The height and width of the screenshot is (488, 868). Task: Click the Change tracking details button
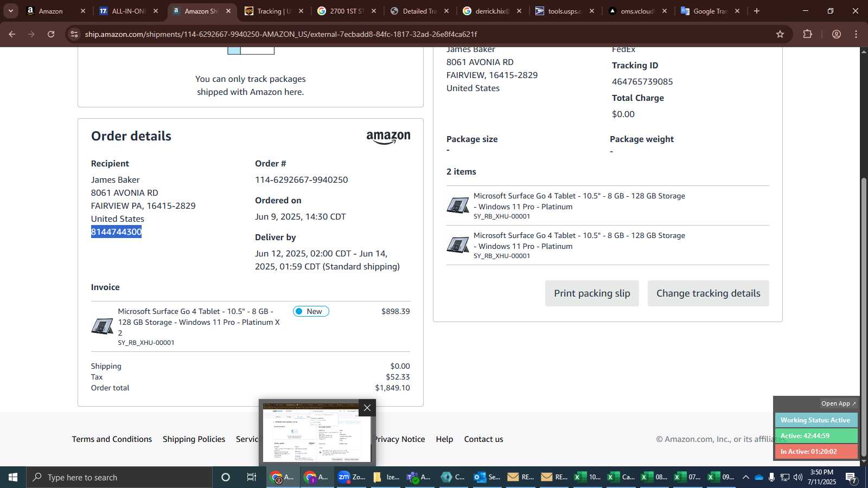708,293
